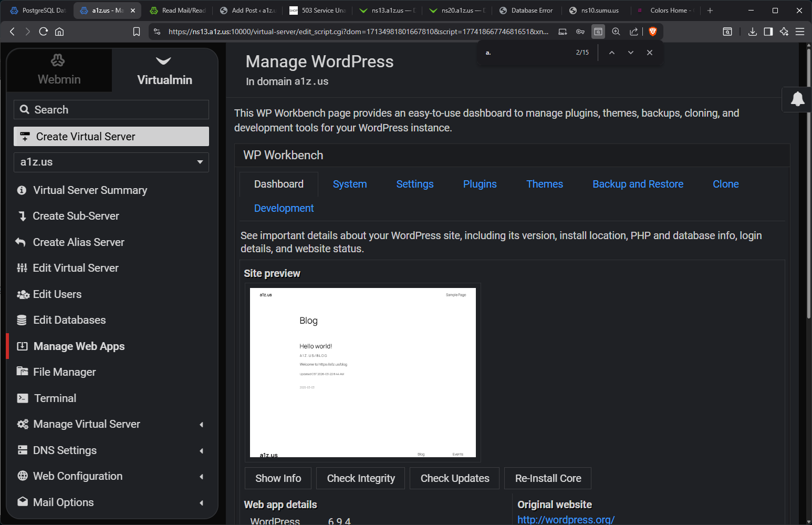Reload the page with the refresh icon
The image size is (812, 525).
(44, 32)
